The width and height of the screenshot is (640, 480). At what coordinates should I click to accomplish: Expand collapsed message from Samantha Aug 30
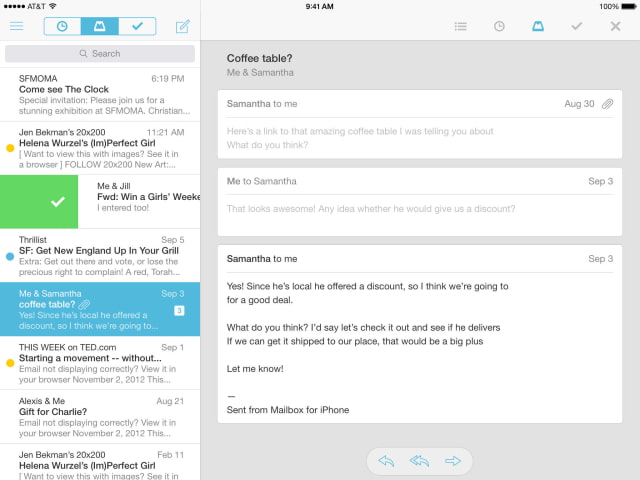click(419, 123)
